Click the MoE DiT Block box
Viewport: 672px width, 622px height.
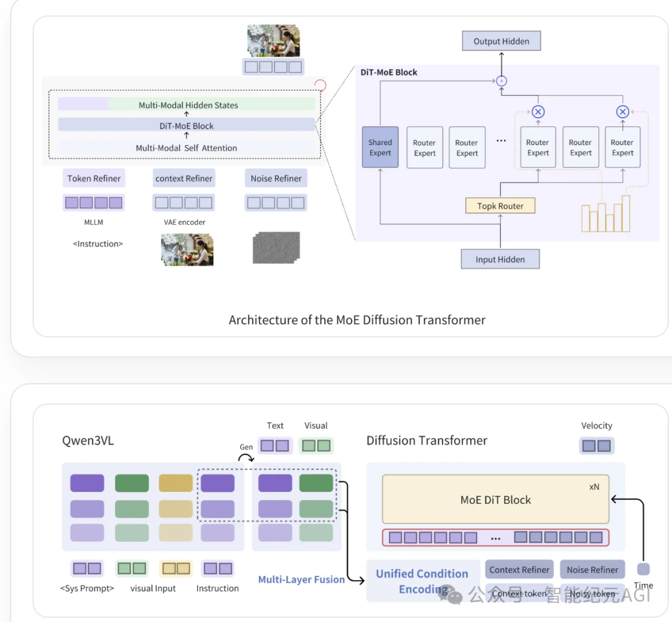[495, 499]
